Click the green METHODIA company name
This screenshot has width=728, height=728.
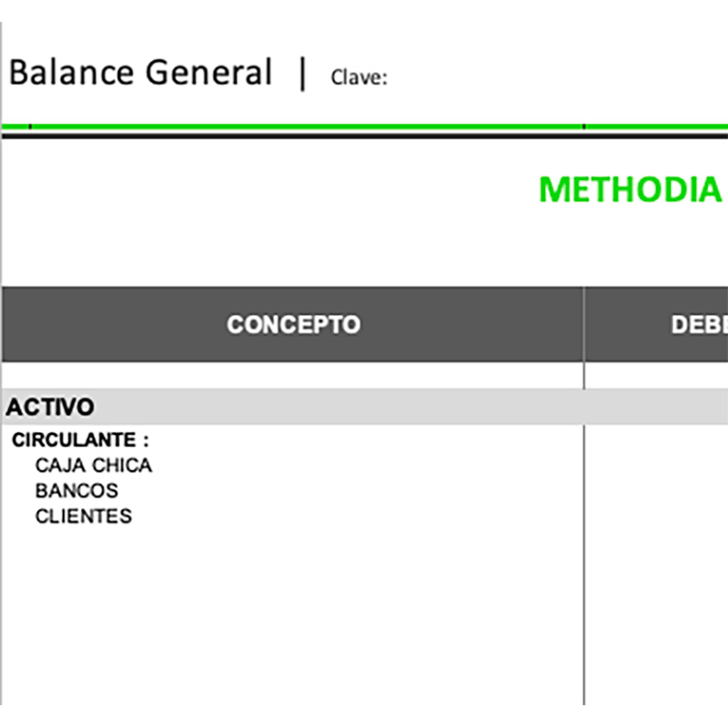point(630,189)
